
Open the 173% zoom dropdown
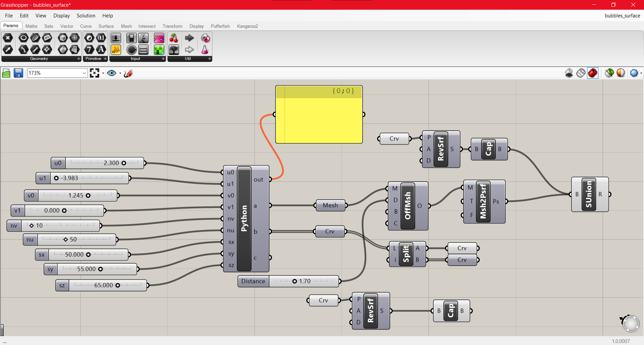(x=84, y=73)
